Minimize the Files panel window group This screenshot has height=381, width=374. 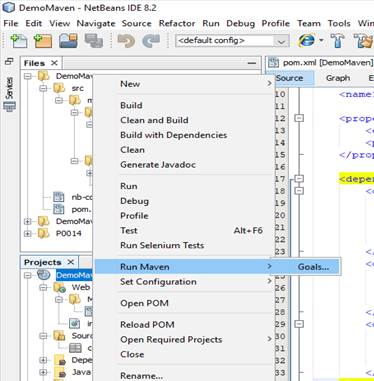coord(252,63)
